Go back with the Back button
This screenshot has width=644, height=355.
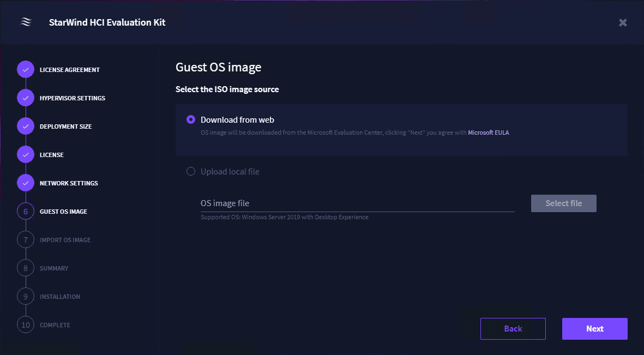(x=513, y=329)
